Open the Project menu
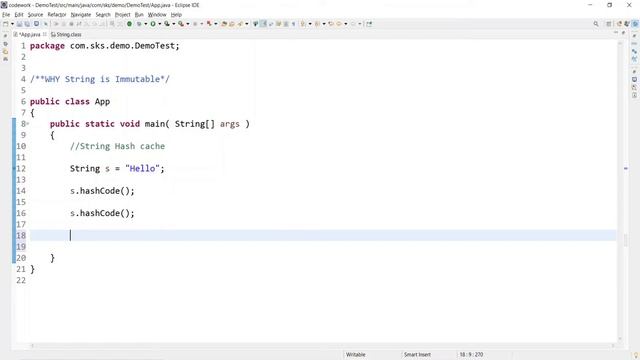The width and height of the screenshot is (640, 360). tap(122, 14)
